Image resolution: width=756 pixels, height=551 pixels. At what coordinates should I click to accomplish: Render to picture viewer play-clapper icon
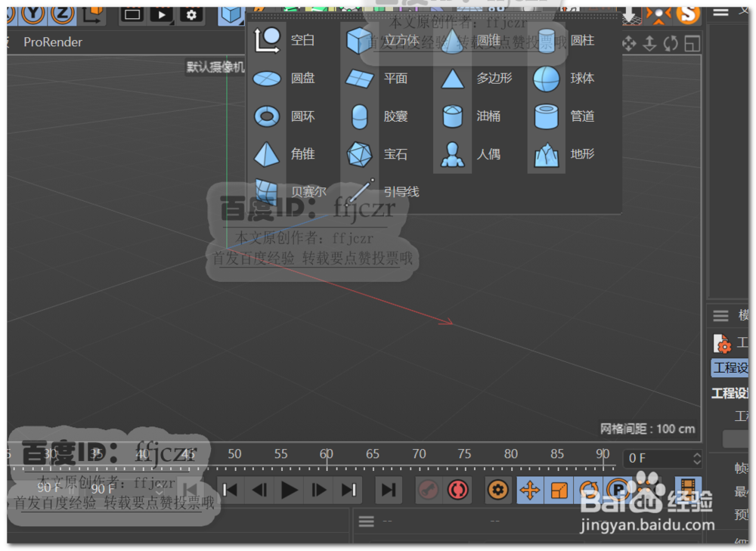click(162, 14)
